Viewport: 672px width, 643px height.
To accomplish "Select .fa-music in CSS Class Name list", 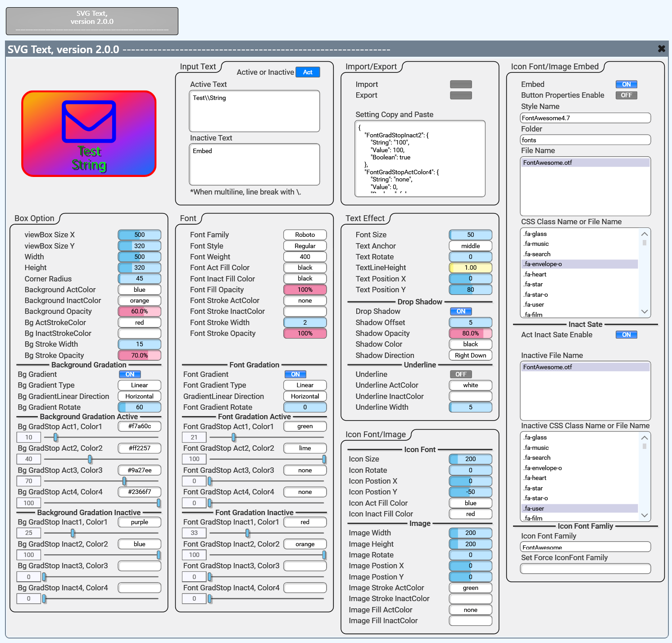I will tap(580, 244).
